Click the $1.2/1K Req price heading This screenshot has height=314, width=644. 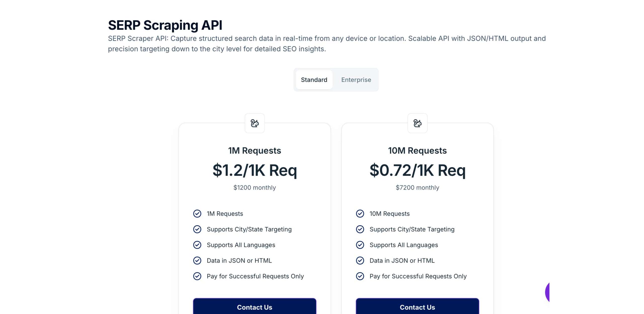tap(255, 170)
